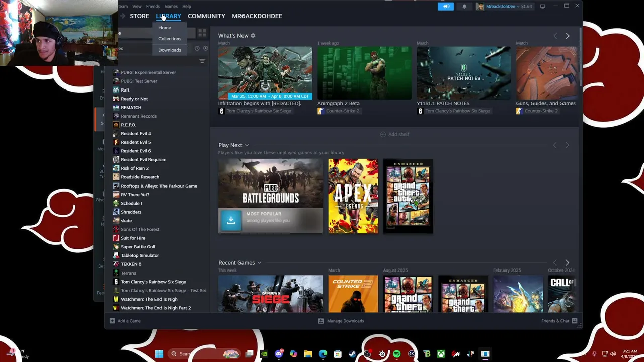This screenshot has width=644, height=362.
Task: Download PUBG Battlegrounds with blue button
Action: tap(231, 220)
